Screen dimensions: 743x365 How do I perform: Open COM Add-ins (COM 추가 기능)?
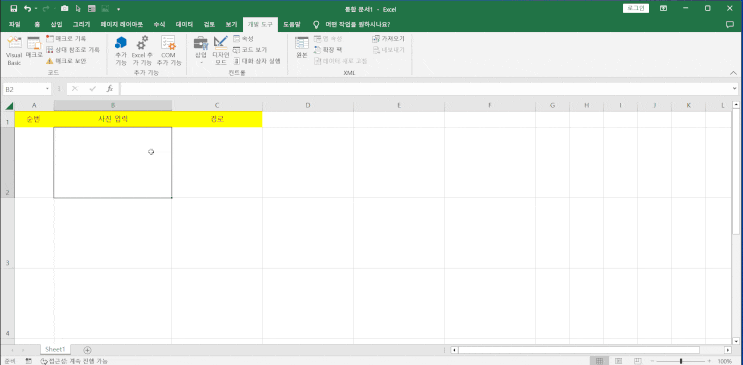click(169, 51)
